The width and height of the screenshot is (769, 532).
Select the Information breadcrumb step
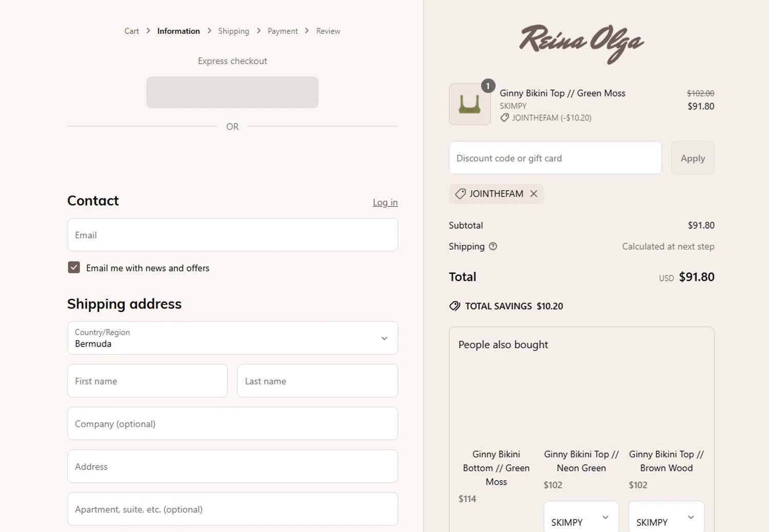178,31
